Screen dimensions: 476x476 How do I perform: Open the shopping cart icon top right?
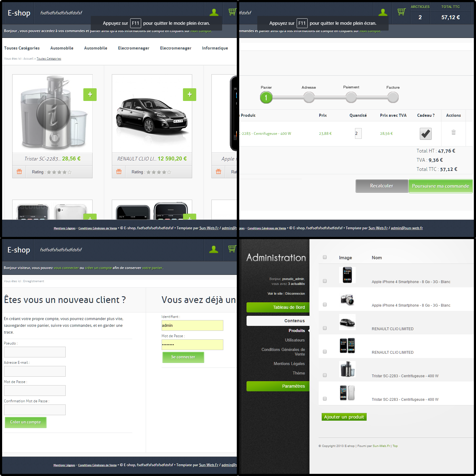pyautogui.click(x=401, y=12)
